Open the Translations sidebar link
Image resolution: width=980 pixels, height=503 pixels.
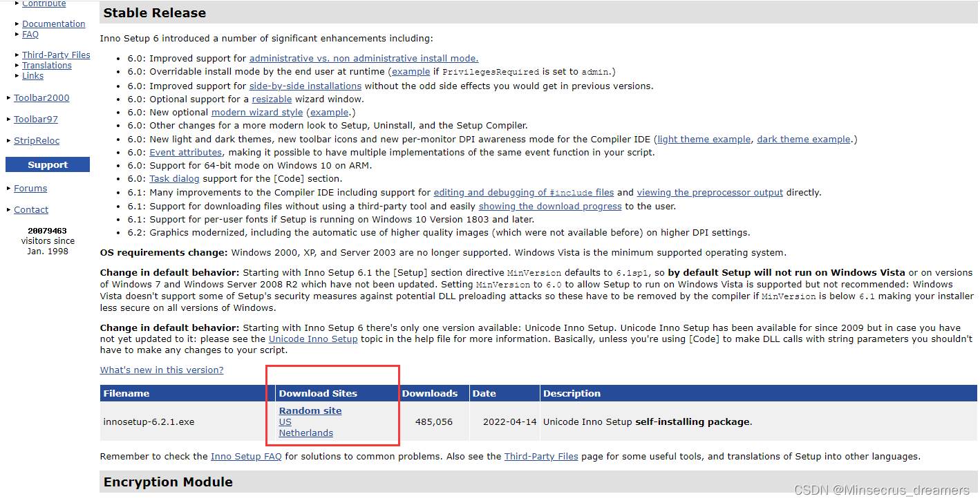coord(47,65)
